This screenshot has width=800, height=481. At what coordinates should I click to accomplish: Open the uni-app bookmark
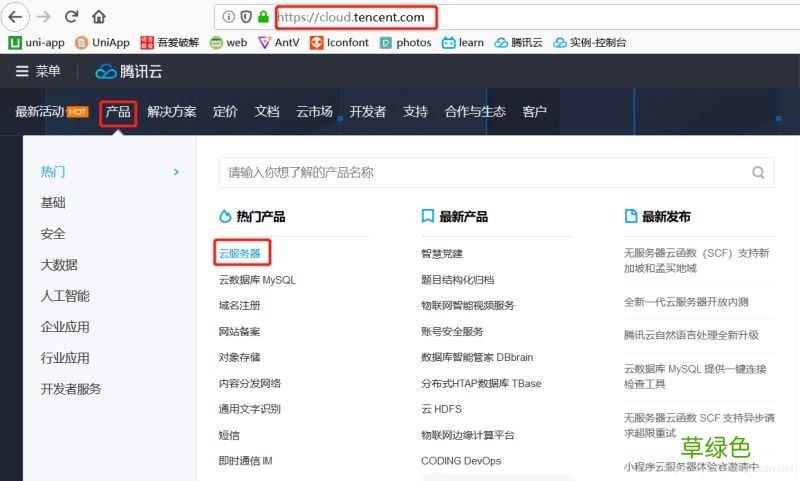pos(36,43)
